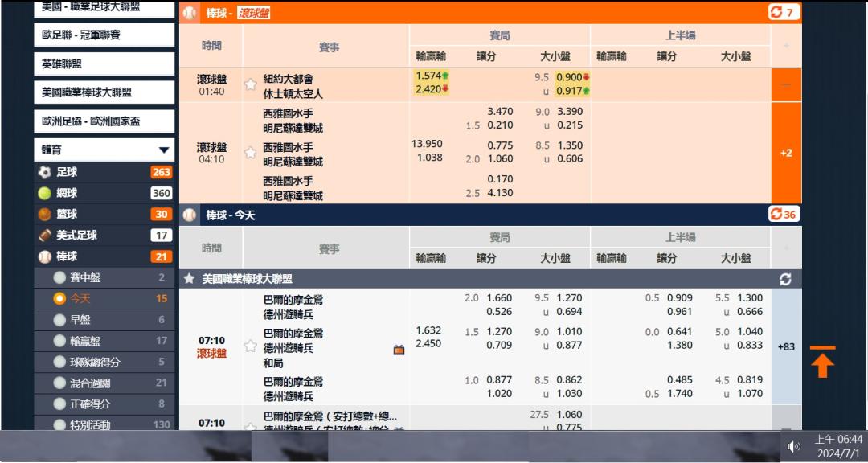Choose over 8.5 odds 1.350
Viewport: 868px width, 463px height.
pyautogui.click(x=570, y=145)
